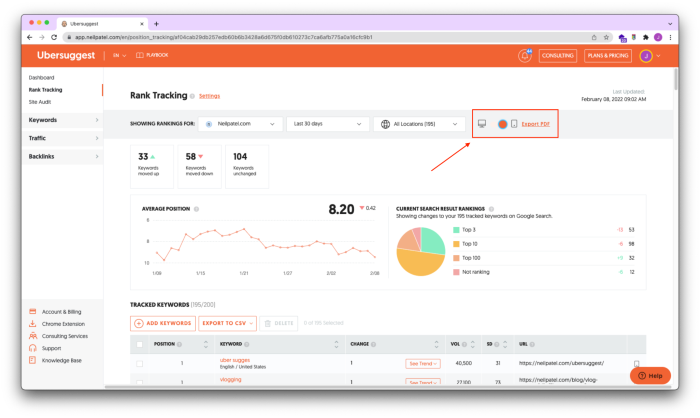Open the Export to CSV dropdown
The width and height of the screenshot is (700, 418).
coord(228,323)
